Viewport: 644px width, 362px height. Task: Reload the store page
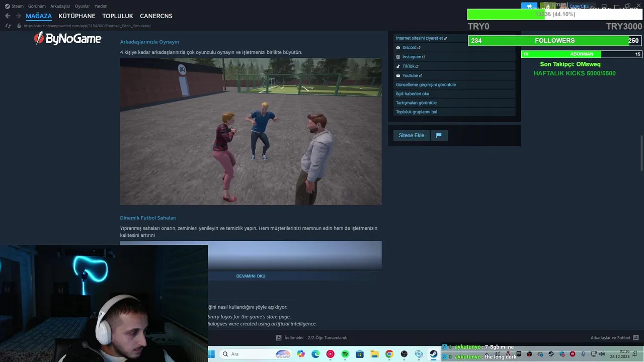[x=8, y=26]
